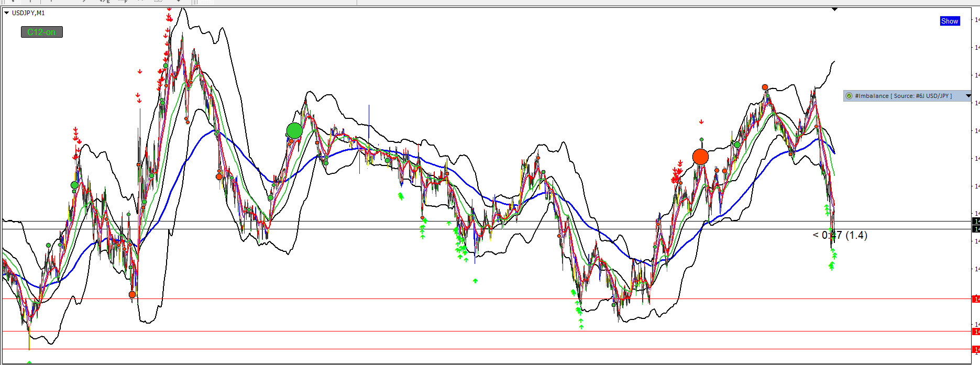This screenshot has height=365, width=980.
Task: Click the green arrow in bottom-left corner
Action: pos(29,362)
